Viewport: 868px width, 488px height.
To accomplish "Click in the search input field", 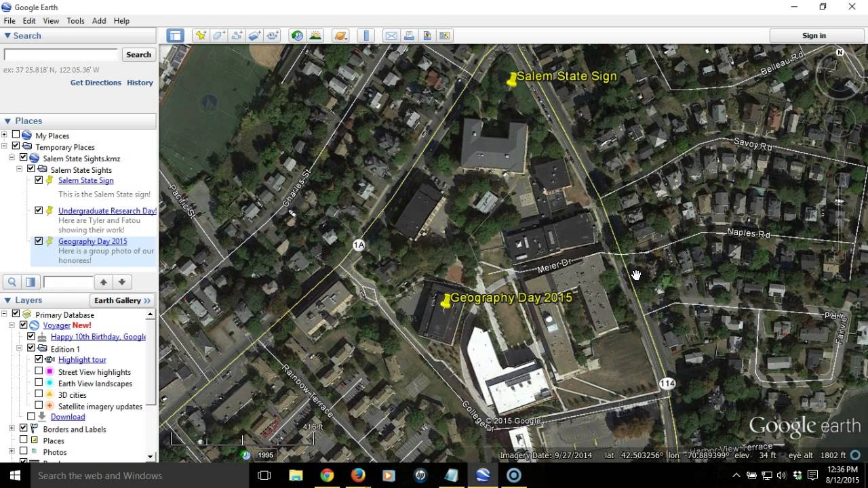I will click(x=61, y=55).
